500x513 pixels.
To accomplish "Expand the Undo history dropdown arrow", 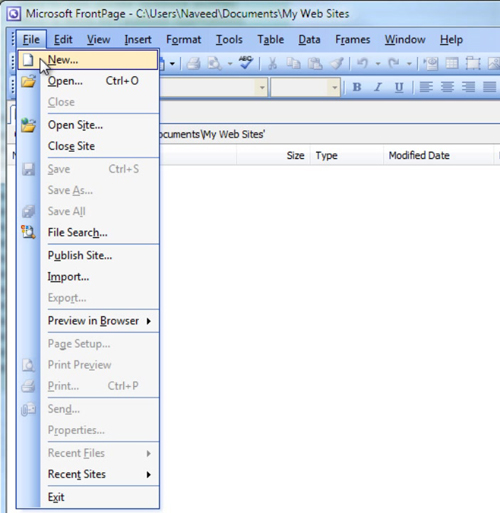I will pyautogui.click(x=378, y=63).
